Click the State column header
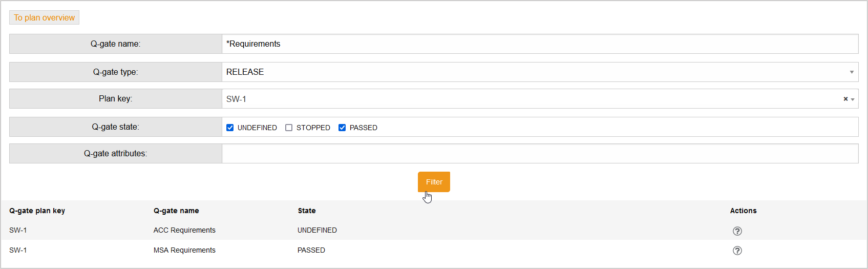 pyautogui.click(x=307, y=211)
